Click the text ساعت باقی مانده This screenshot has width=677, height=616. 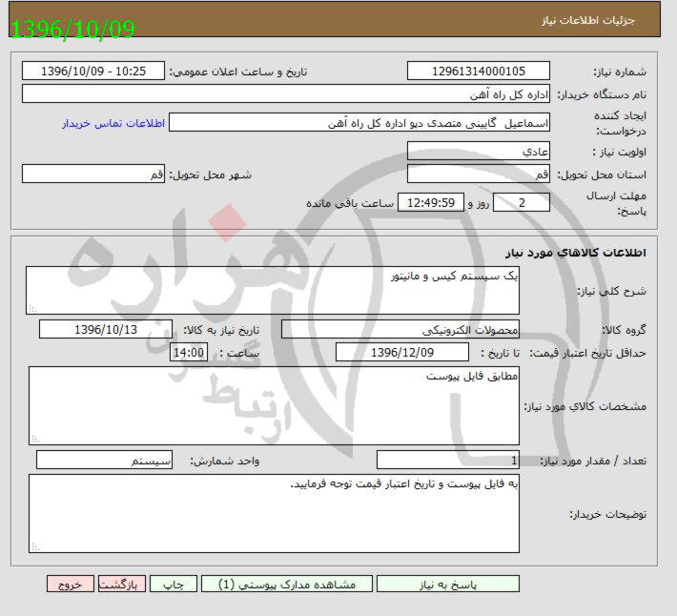coord(350,203)
